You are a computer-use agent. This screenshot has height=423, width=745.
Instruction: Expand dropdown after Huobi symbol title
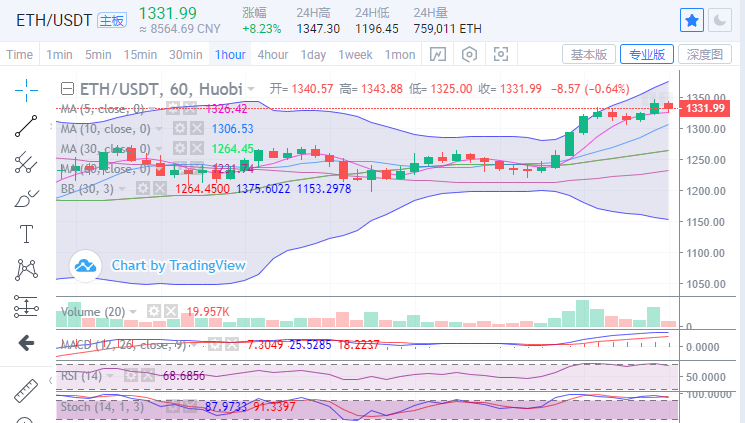(x=251, y=89)
